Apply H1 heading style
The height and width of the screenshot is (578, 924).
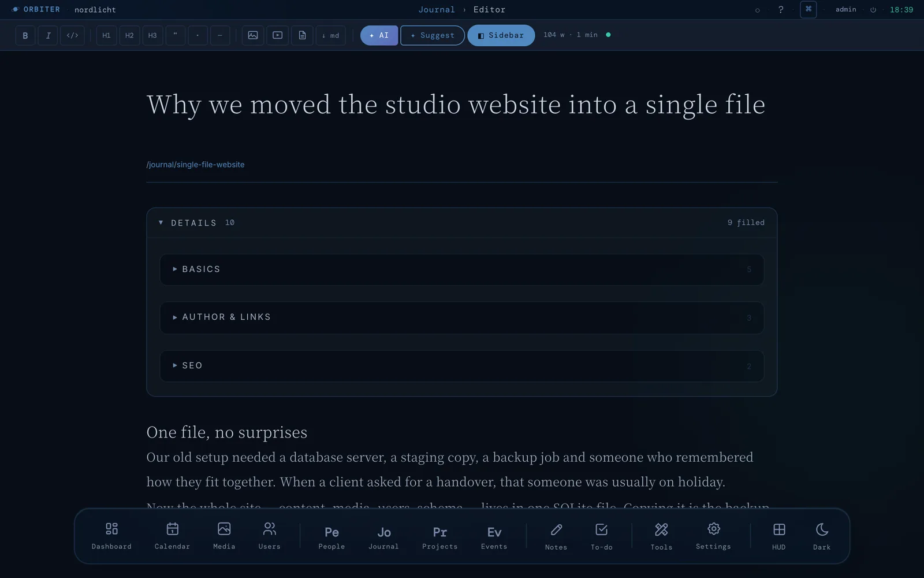(x=106, y=35)
